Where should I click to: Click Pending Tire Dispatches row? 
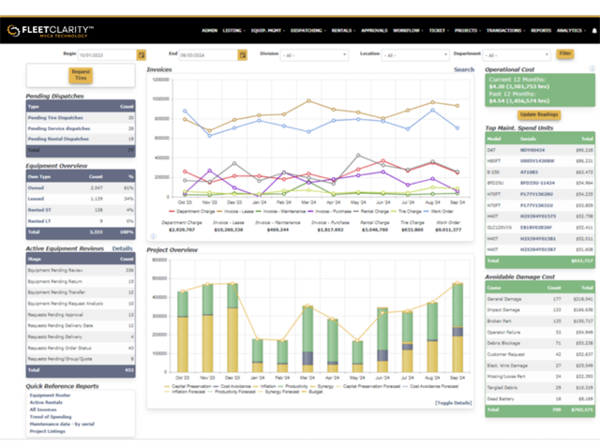pyautogui.click(x=80, y=118)
